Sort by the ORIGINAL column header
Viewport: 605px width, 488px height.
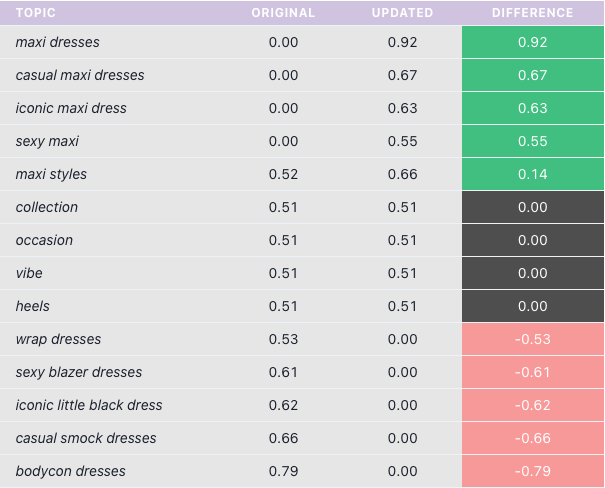[283, 13]
